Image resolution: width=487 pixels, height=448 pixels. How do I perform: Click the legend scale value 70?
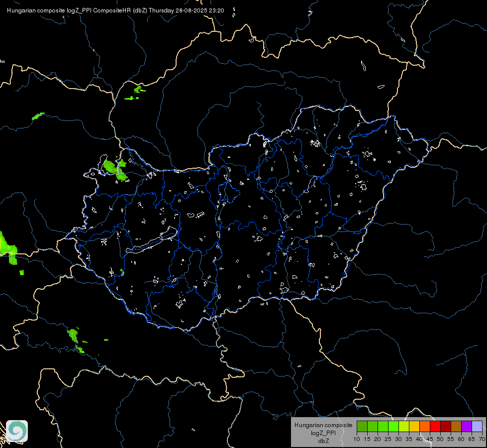[x=482, y=440]
